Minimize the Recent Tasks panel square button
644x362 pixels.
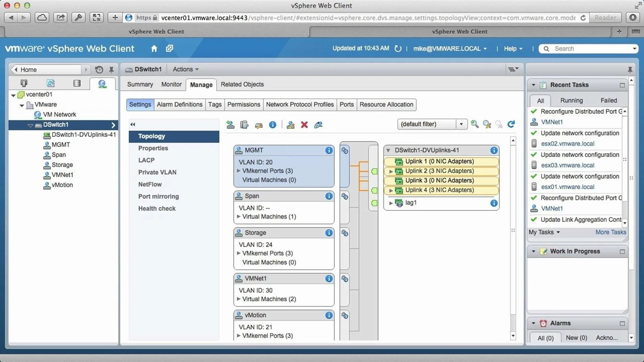tap(622, 85)
